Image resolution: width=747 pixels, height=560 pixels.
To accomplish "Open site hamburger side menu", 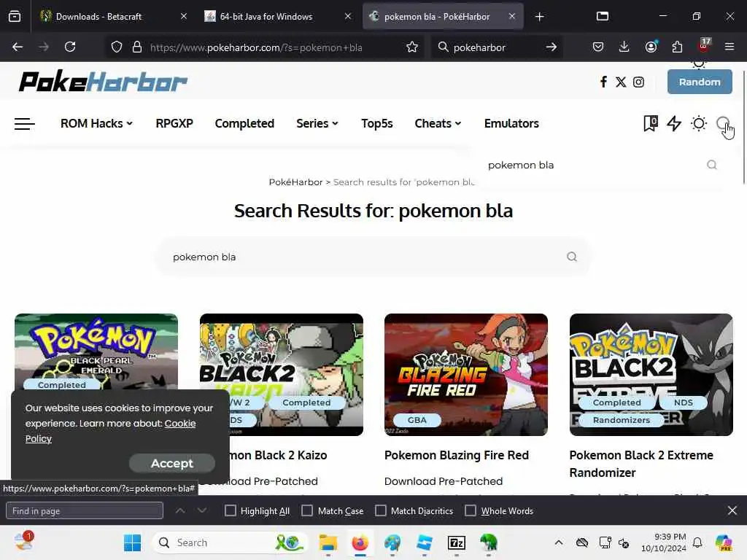I will (x=24, y=124).
